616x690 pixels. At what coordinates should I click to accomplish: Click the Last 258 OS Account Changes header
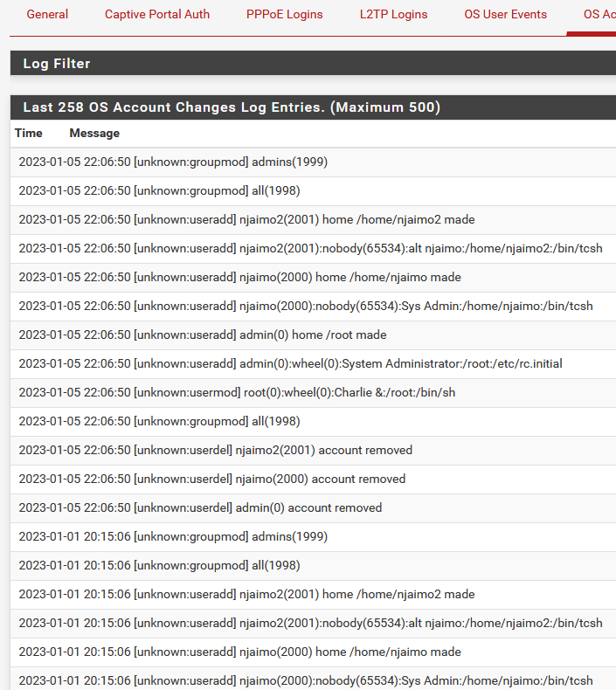313,107
